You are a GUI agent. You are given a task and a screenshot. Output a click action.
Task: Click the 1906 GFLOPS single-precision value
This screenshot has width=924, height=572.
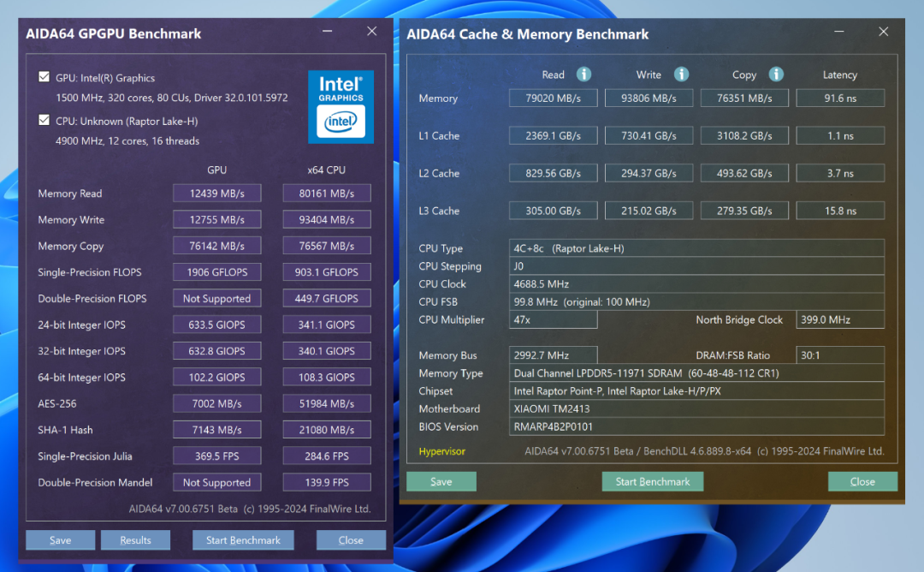(x=216, y=271)
